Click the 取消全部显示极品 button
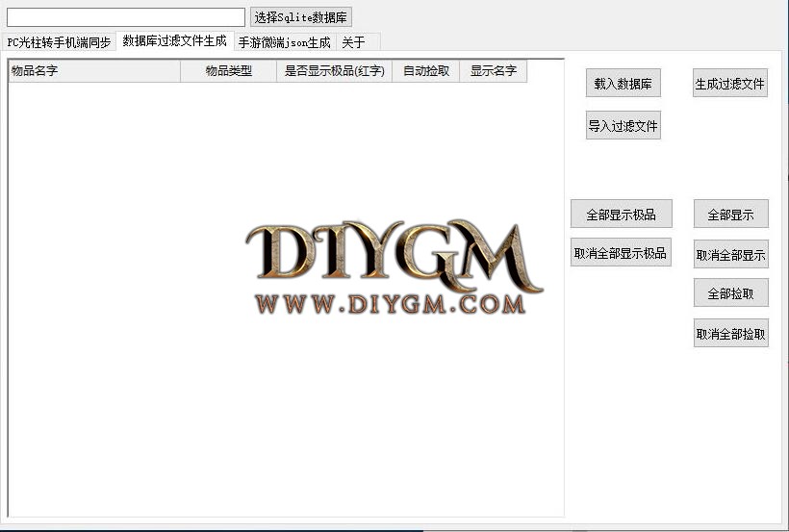Image resolution: width=789 pixels, height=532 pixels. [x=621, y=252]
